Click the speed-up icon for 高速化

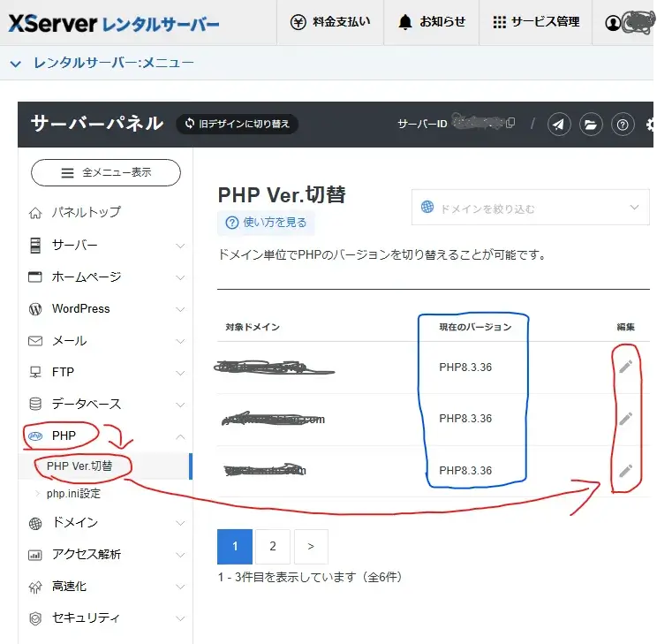click(x=35, y=587)
